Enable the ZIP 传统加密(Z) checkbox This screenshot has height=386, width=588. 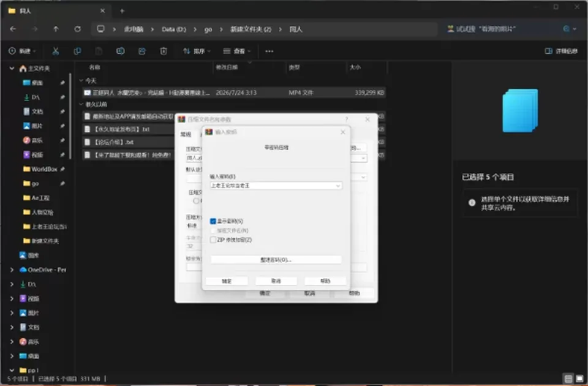coord(213,240)
